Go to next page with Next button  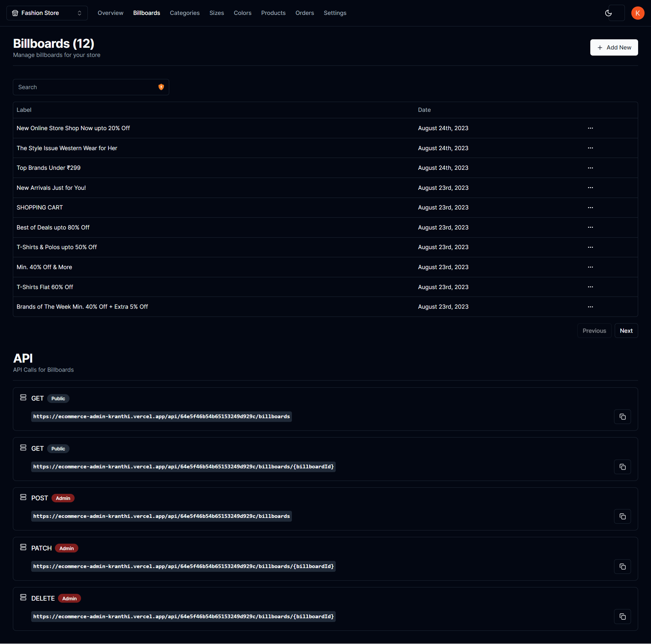click(626, 330)
